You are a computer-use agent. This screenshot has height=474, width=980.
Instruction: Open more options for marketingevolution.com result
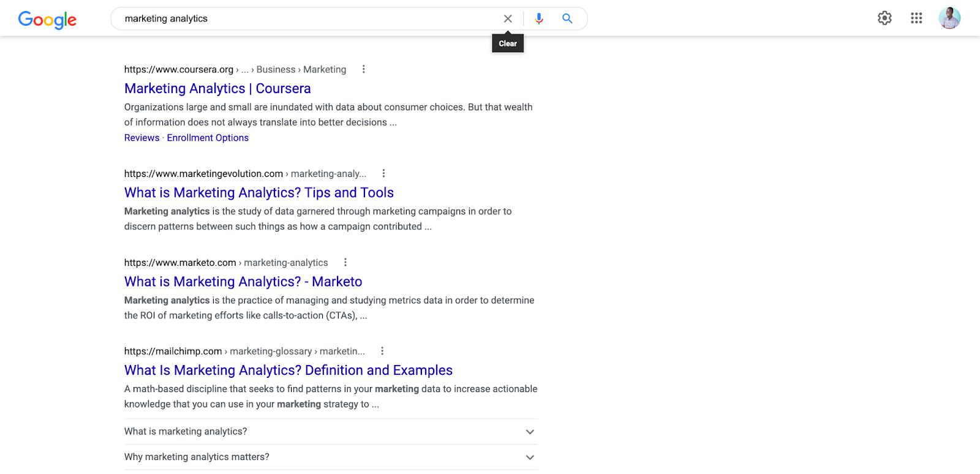point(384,173)
